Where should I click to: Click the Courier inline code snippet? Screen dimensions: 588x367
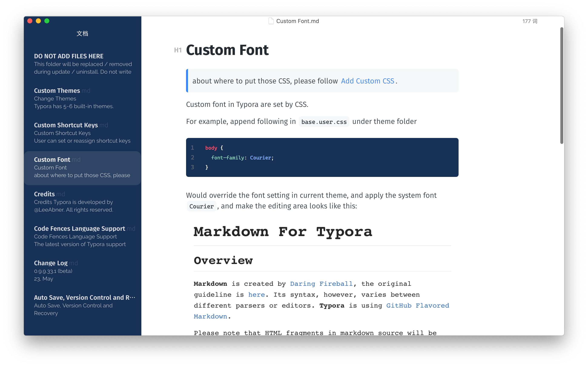[x=201, y=206]
